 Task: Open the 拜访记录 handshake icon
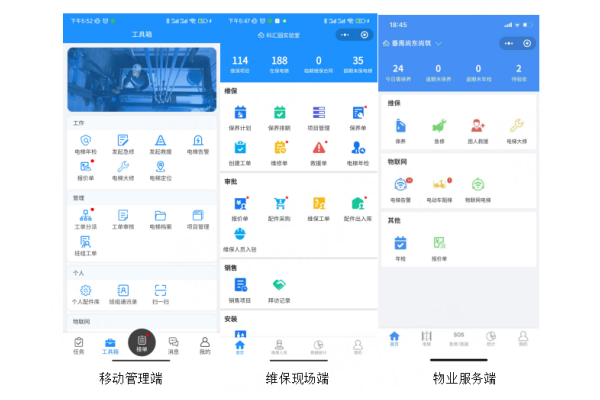pos(279,285)
